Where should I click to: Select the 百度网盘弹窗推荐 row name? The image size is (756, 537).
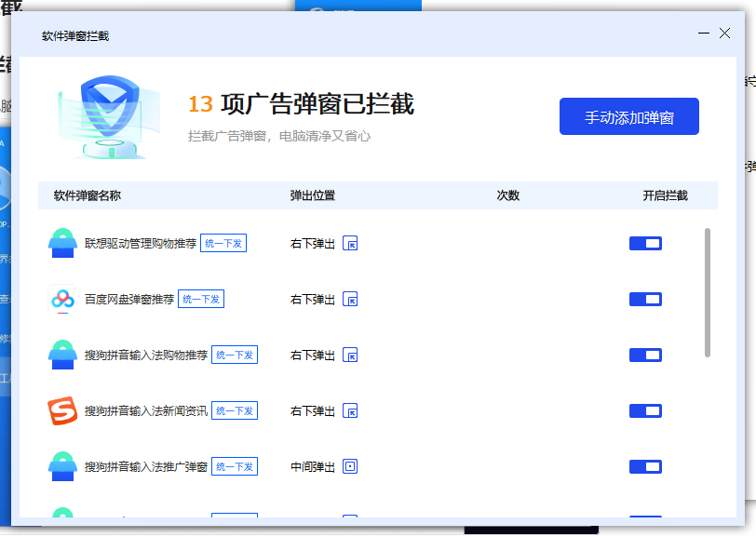pyautogui.click(x=129, y=300)
